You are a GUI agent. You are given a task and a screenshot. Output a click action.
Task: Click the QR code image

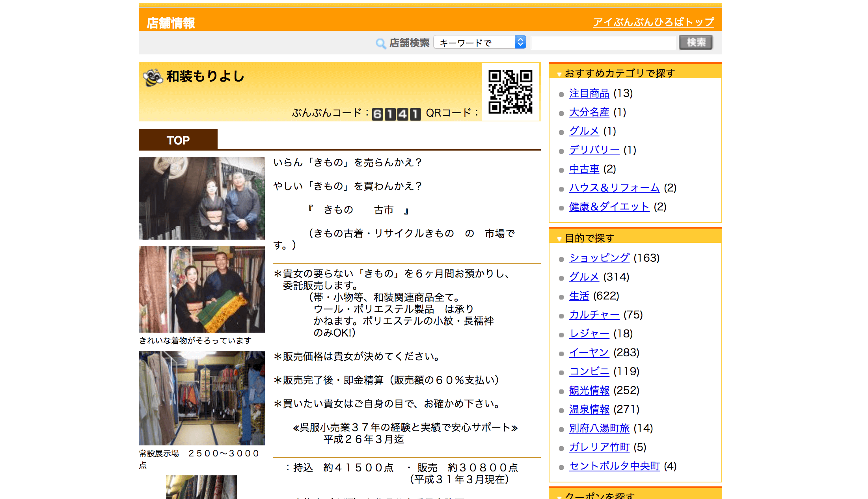[510, 92]
